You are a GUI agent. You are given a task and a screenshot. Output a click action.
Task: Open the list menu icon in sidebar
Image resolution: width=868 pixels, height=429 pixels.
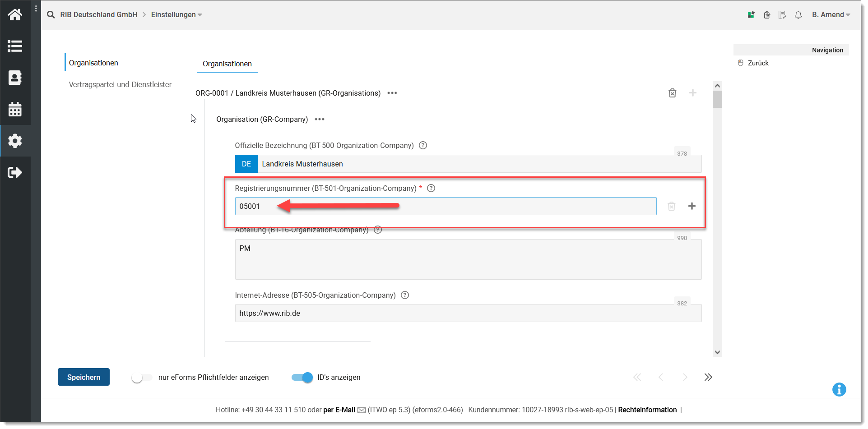click(x=15, y=46)
